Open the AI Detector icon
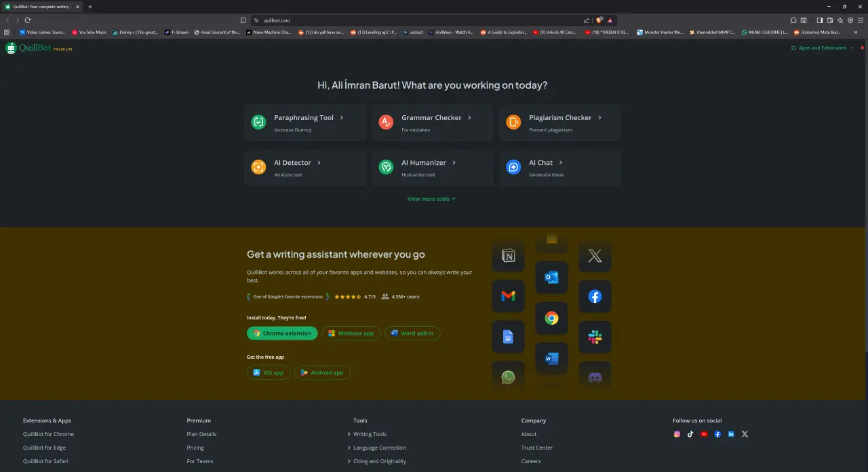The height and width of the screenshot is (472, 868). point(258,167)
